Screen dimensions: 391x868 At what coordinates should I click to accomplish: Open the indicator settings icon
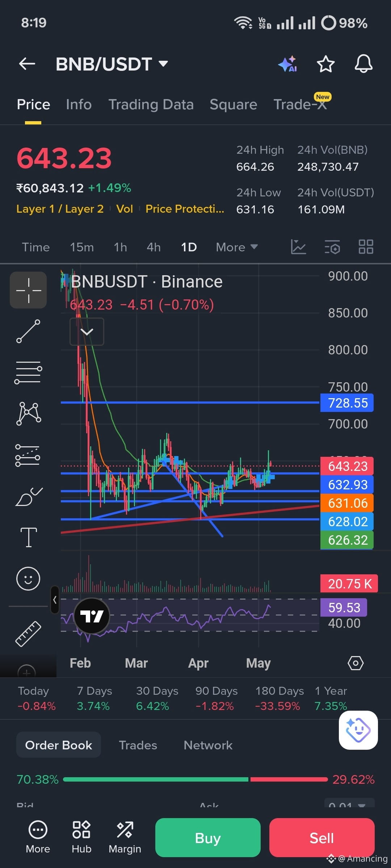[x=332, y=247]
